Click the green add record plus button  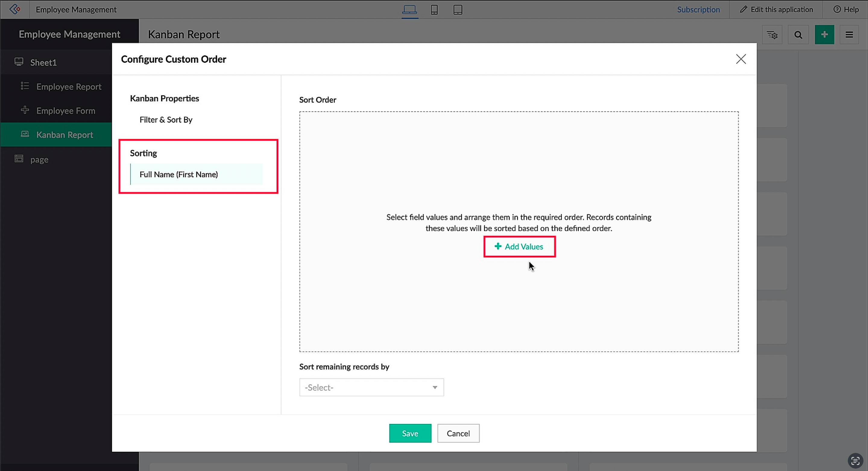pos(824,35)
